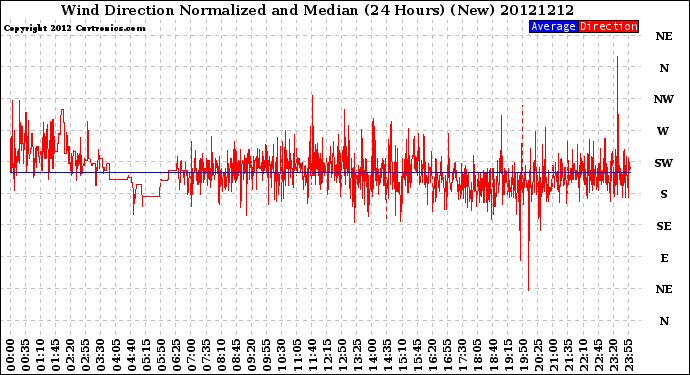Click the 02:55 time axis label
The width and height of the screenshot is (690, 375).
86,355
